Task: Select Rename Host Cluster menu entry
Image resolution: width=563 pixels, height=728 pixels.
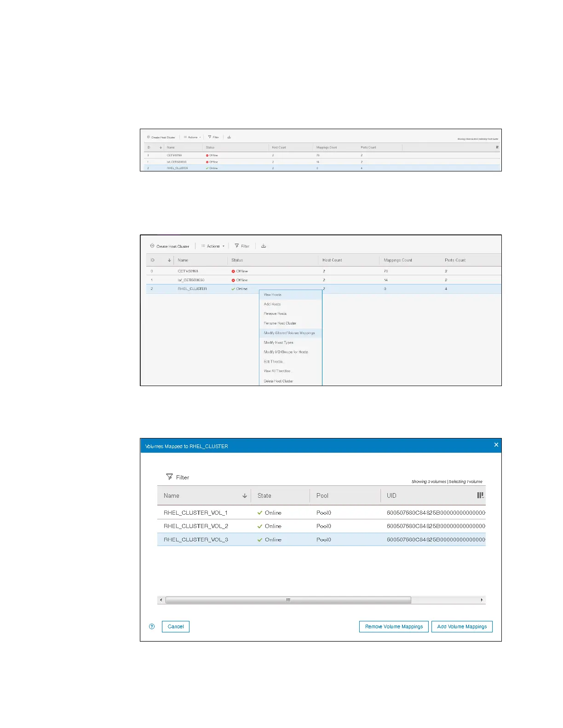Action: (291, 323)
